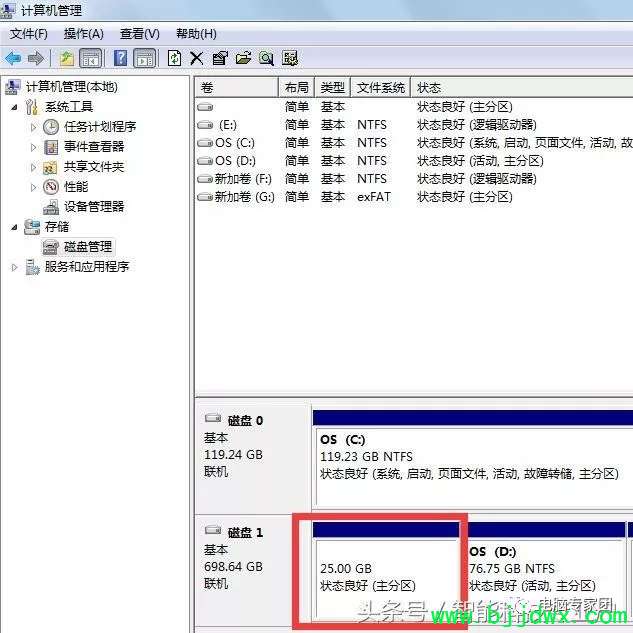
Task: Select 服务和应用程序 in the tree
Action: (87, 266)
